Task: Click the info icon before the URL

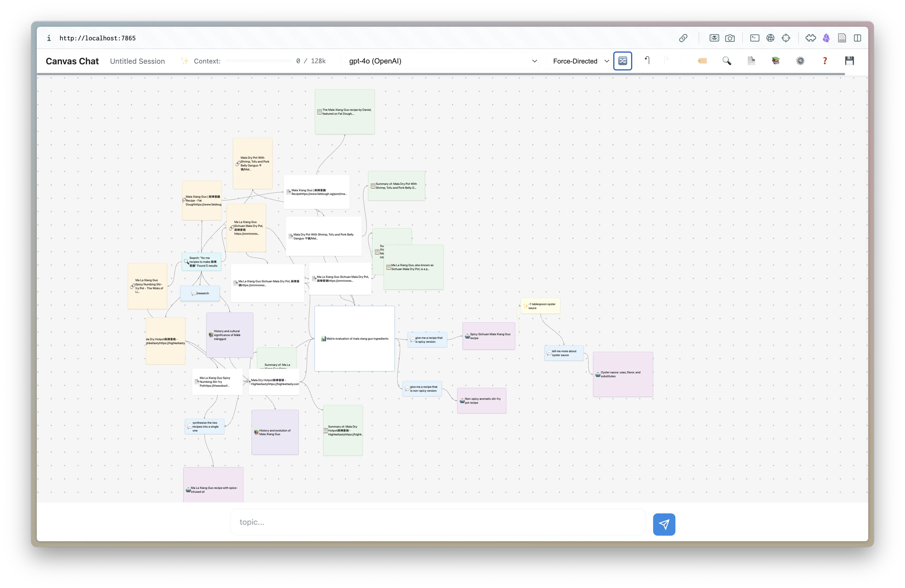Action: (x=49, y=38)
